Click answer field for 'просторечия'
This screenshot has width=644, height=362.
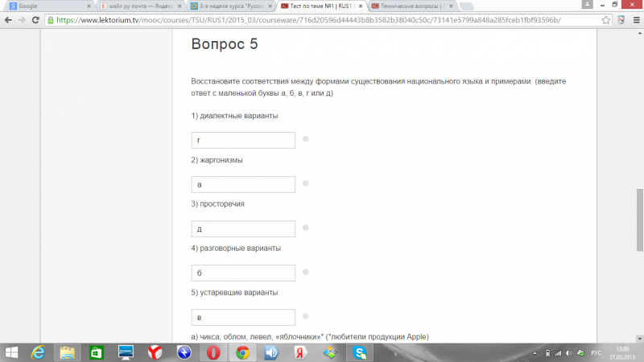point(243,229)
